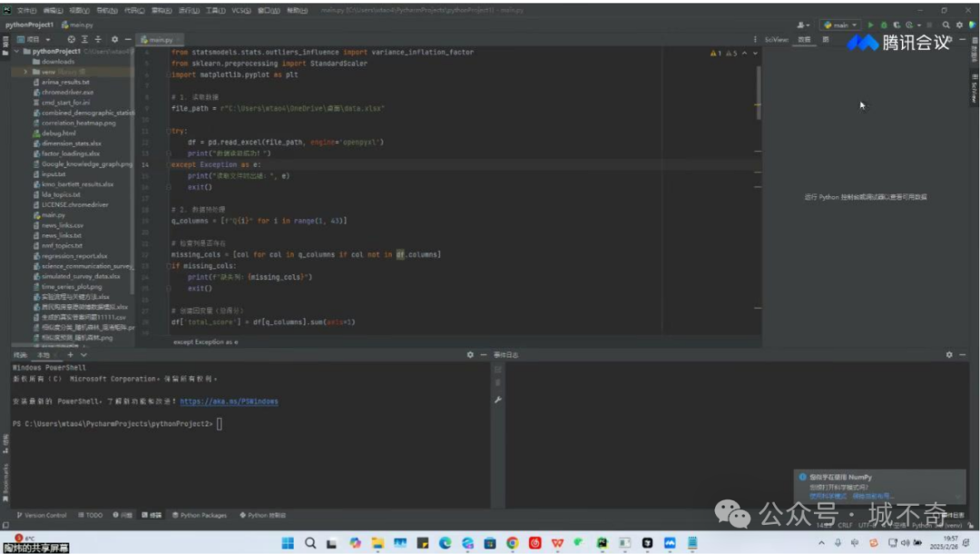Screen dimensions: 980x554
Task: Select the main.py editor tab
Action: (160, 39)
